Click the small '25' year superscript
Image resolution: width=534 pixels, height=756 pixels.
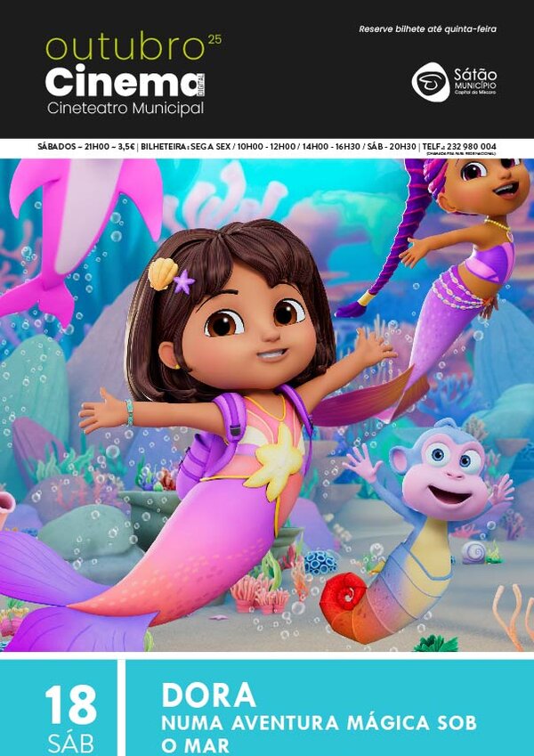click(x=214, y=39)
